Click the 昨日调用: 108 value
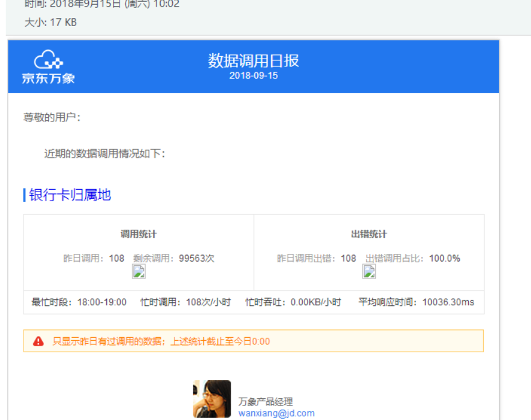The height and width of the screenshot is (420, 531). (94, 259)
